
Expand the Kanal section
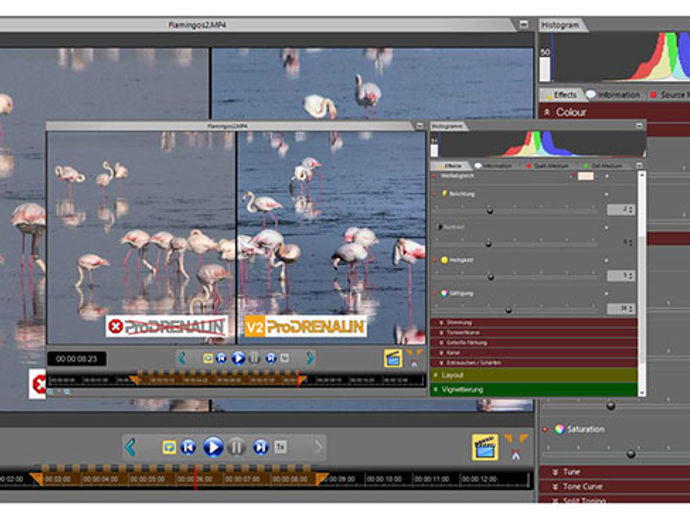[534, 353]
